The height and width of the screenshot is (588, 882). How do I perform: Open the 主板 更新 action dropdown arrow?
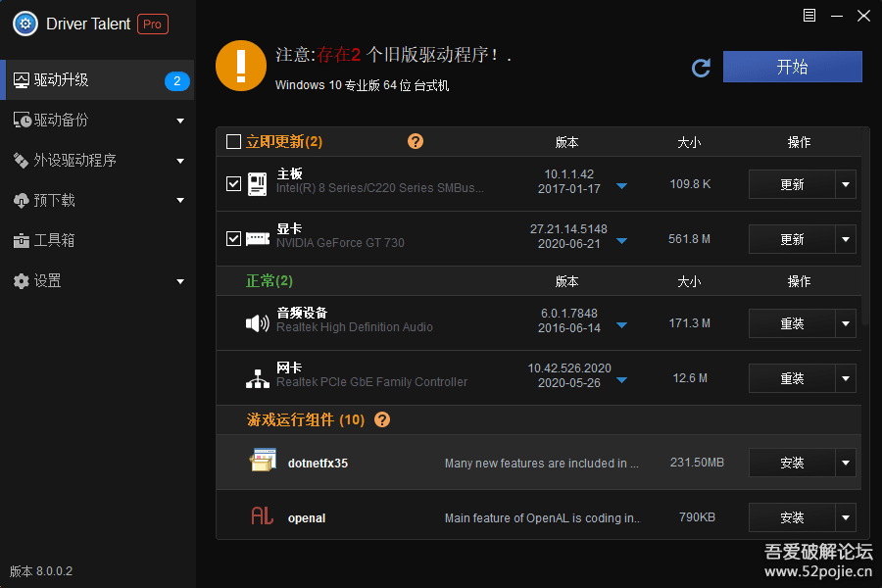click(846, 184)
